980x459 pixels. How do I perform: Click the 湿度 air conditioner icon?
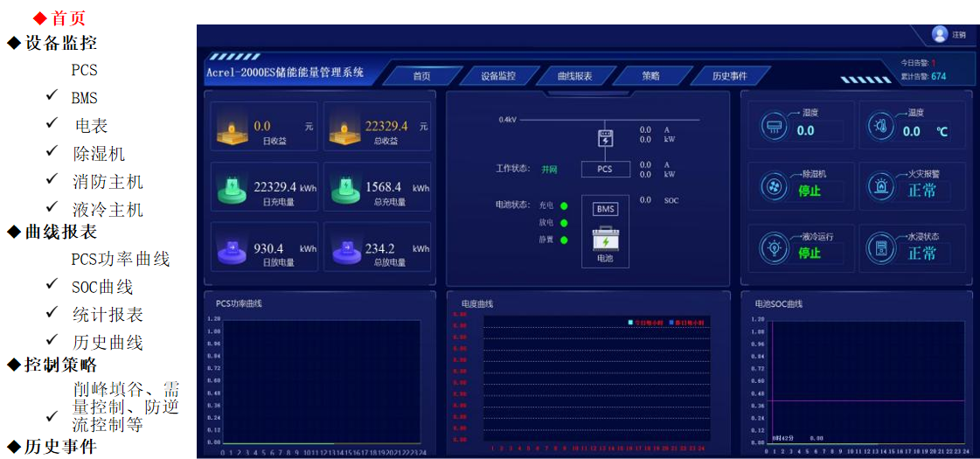pos(774,126)
